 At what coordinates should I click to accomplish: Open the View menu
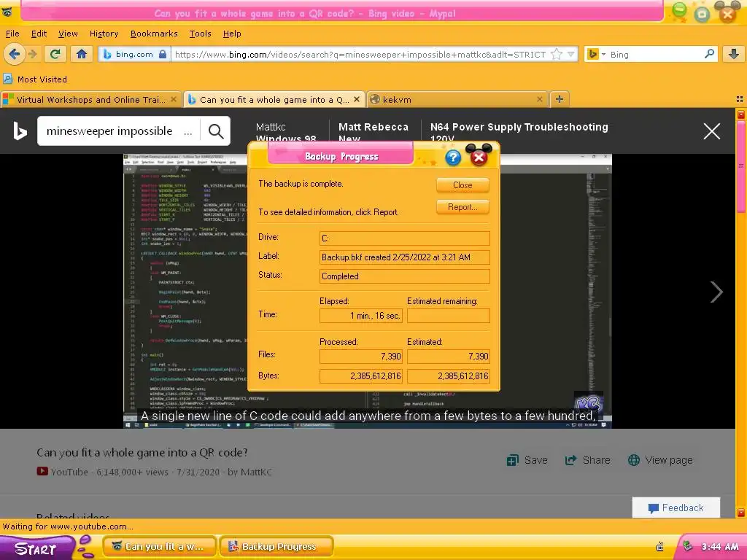point(68,34)
